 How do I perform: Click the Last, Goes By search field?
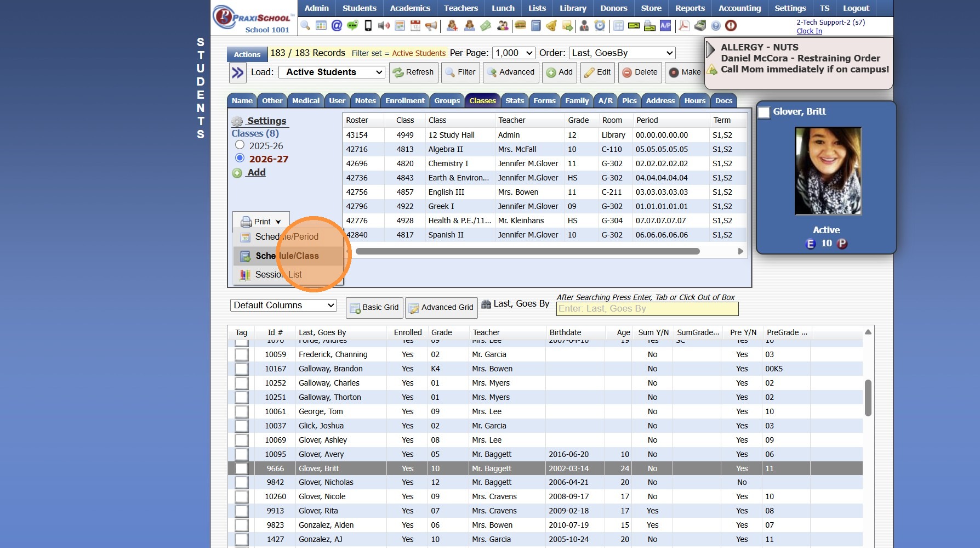(647, 309)
